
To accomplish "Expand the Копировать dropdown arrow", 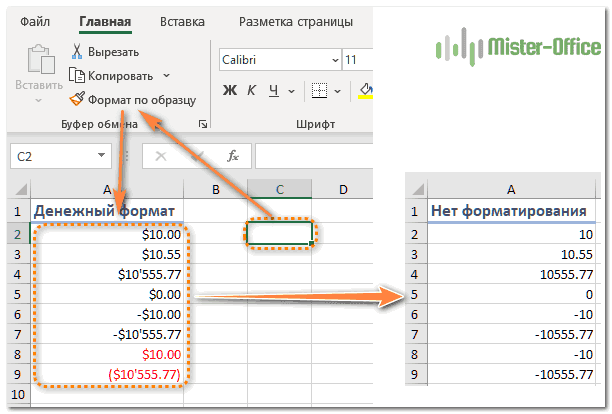I will (166, 75).
